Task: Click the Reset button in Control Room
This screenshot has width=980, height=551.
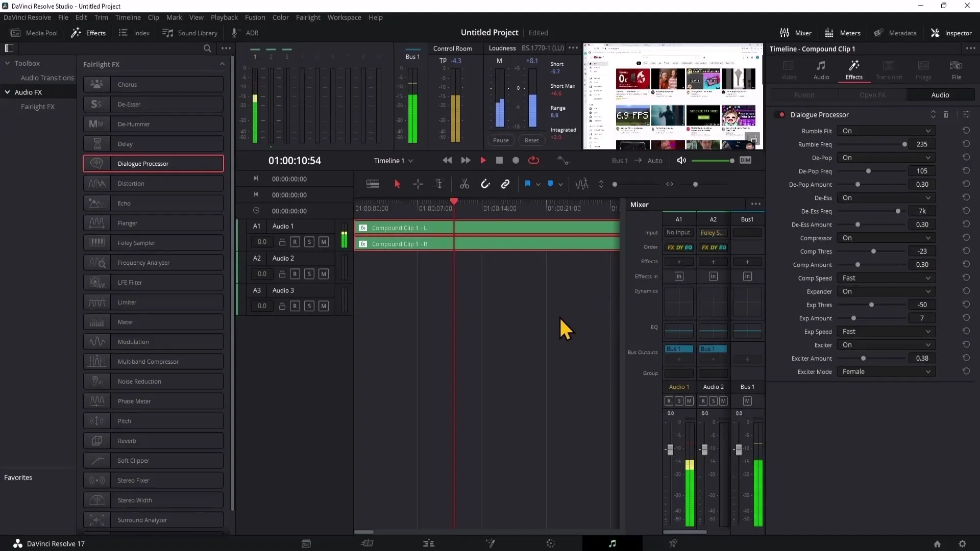Action: (532, 139)
